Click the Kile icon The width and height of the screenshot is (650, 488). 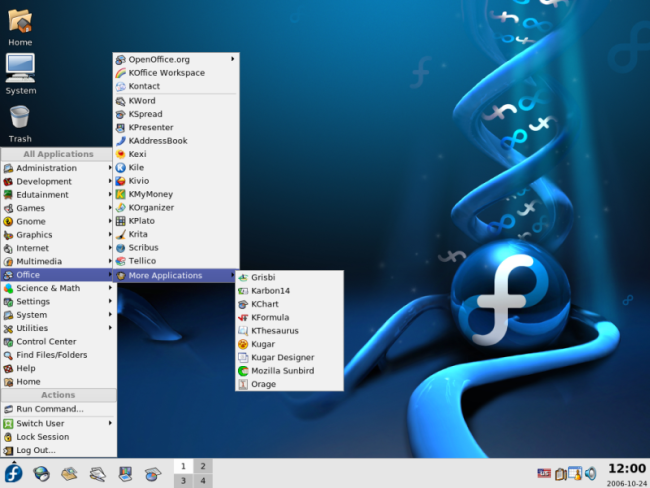pos(121,168)
